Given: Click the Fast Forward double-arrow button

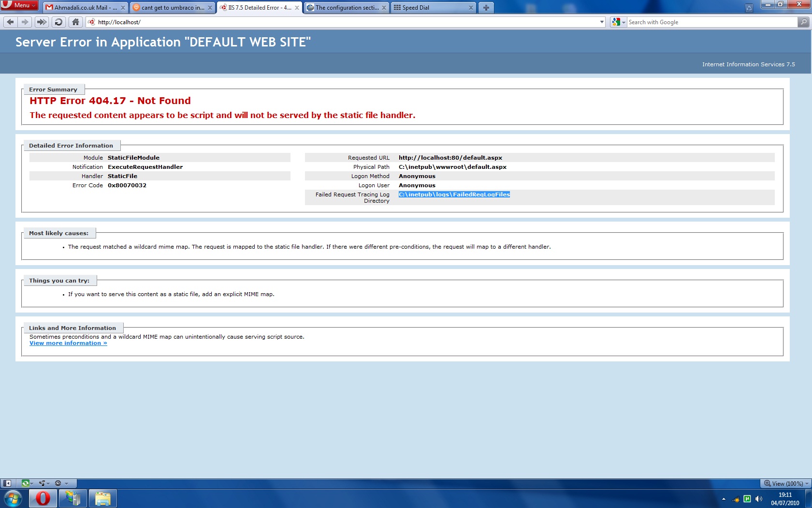Looking at the screenshot, I should (42, 22).
